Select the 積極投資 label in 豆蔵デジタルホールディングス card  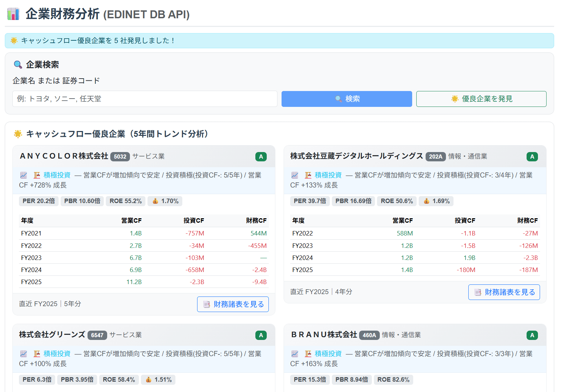point(328,175)
